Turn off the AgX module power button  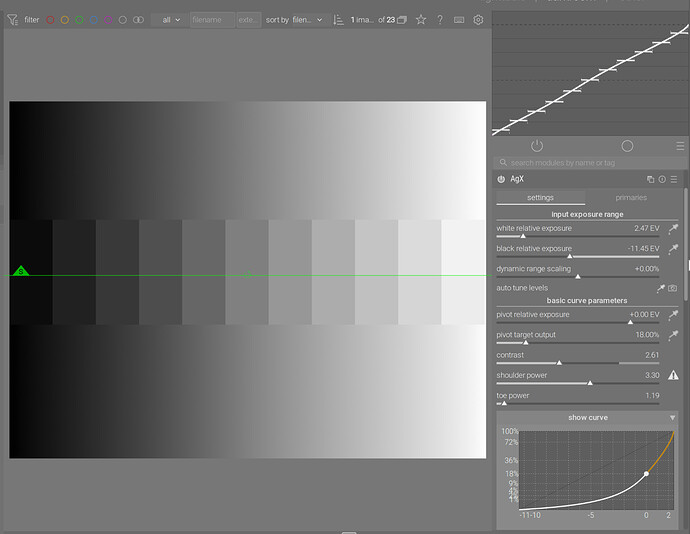(501, 179)
